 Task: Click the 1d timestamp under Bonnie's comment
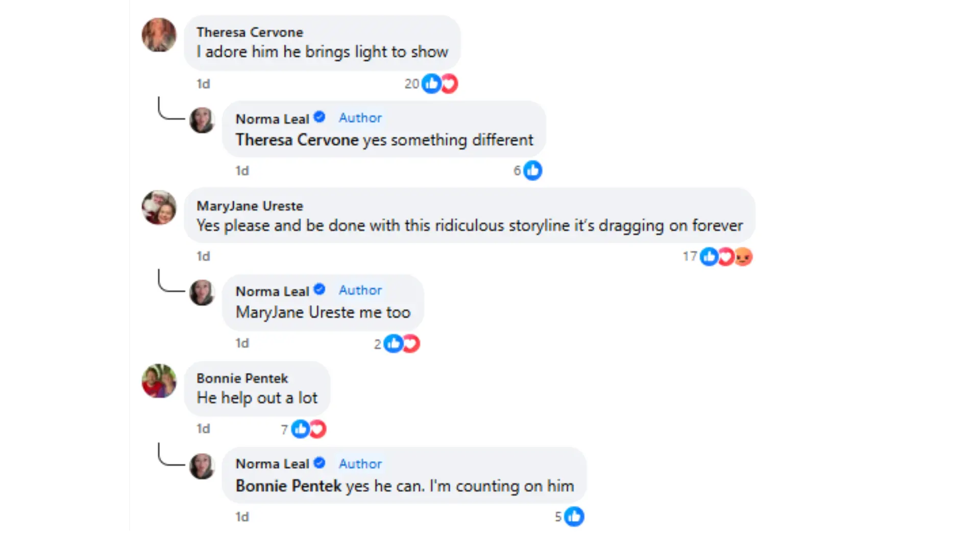click(x=203, y=429)
